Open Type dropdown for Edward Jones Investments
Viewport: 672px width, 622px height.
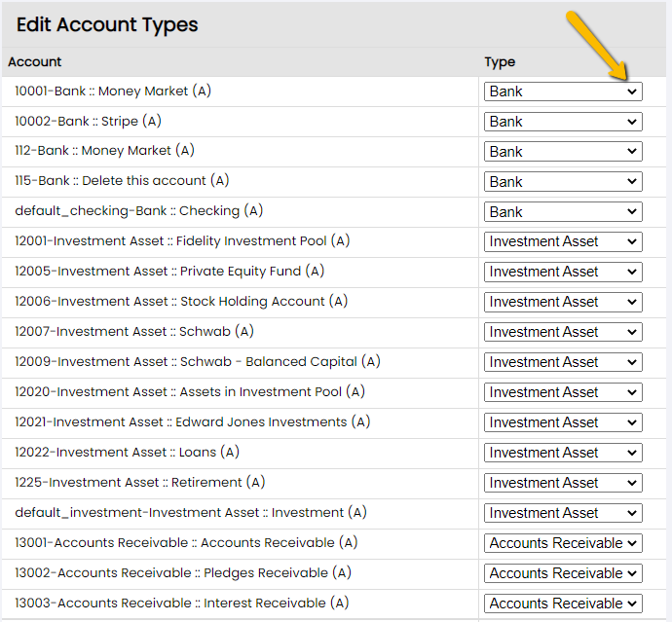click(x=563, y=422)
